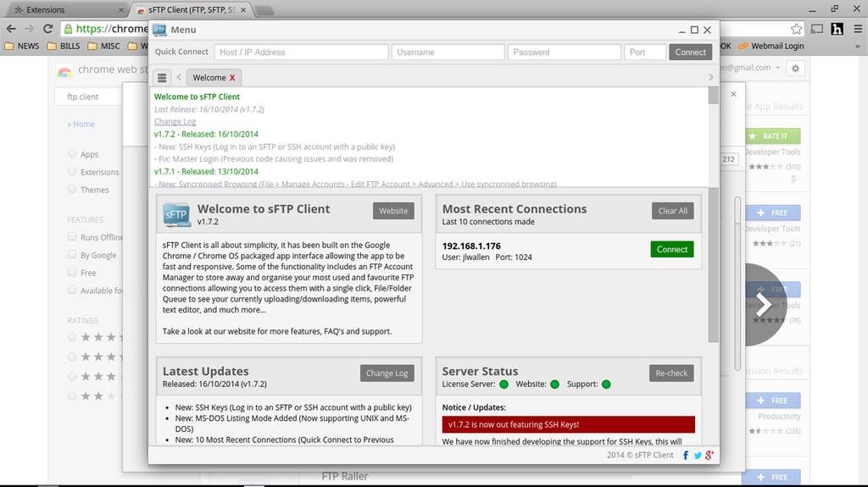Select the lowest star rating filter radio
868x487 pixels.
click(72, 396)
